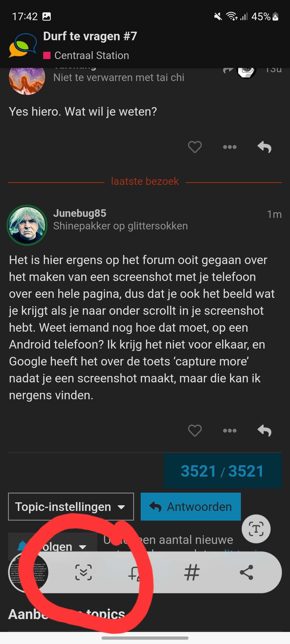Share the screenshot via share icon
The image size is (290, 644).
click(x=247, y=572)
